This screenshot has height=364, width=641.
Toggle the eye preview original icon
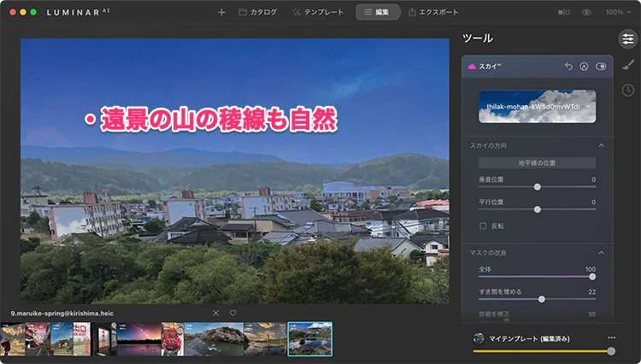586,12
